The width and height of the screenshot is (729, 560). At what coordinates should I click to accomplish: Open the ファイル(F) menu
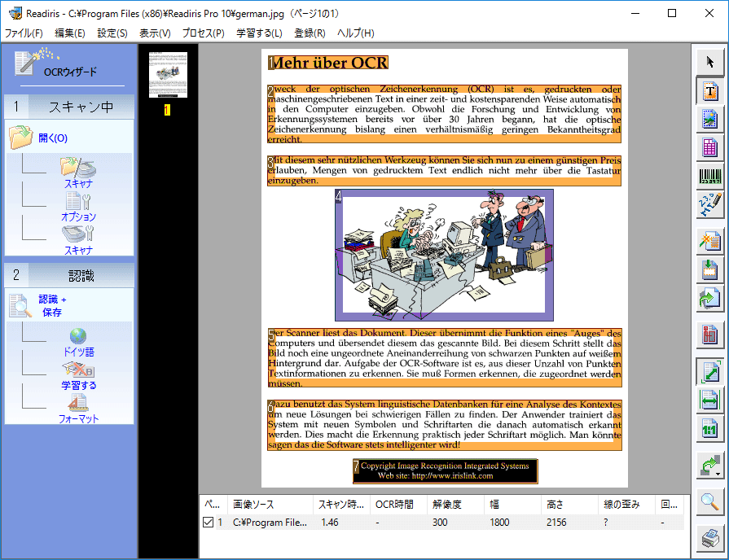pyautogui.click(x=24, y=33)
